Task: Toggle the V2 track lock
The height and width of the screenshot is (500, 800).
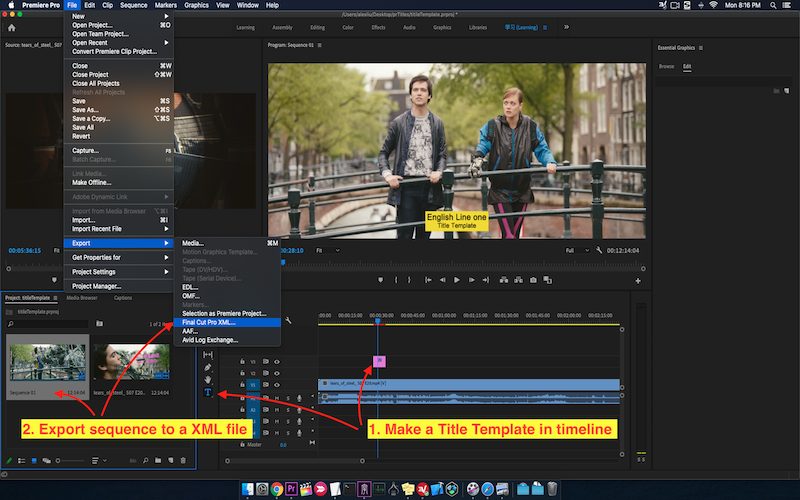Action: click(x=242, y=373)
